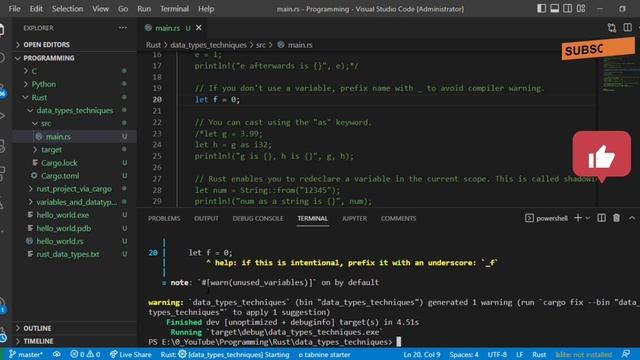Open customize layout icon
This screenshot has height=360, width=640.
(x=581, y=9)
